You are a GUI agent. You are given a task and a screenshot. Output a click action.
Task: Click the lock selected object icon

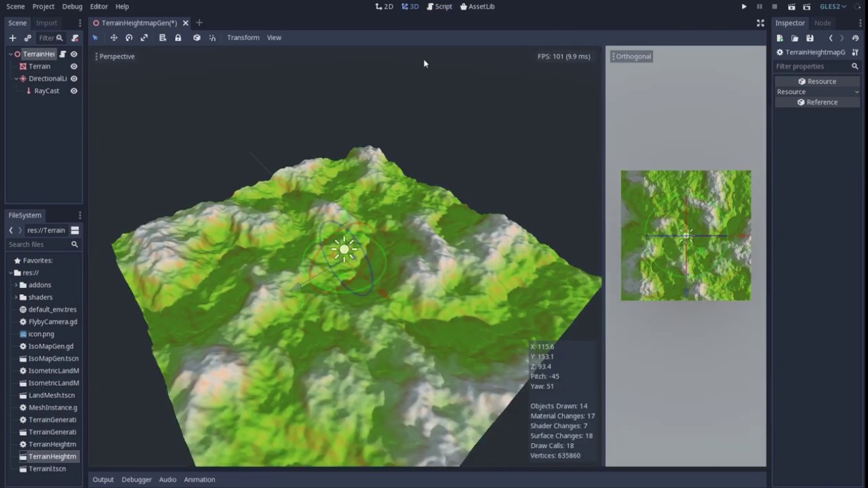[x=178, y=38]
